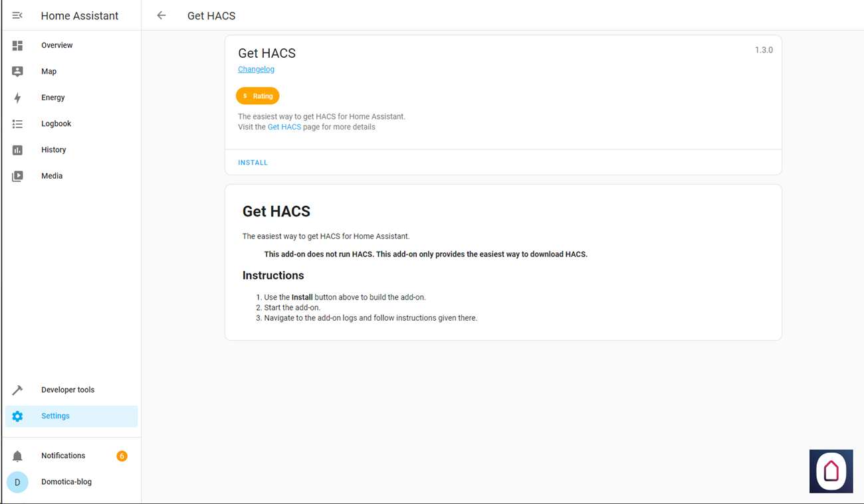The image size is (864, 504).
Task: Go to History page
Action: (71, 150)
